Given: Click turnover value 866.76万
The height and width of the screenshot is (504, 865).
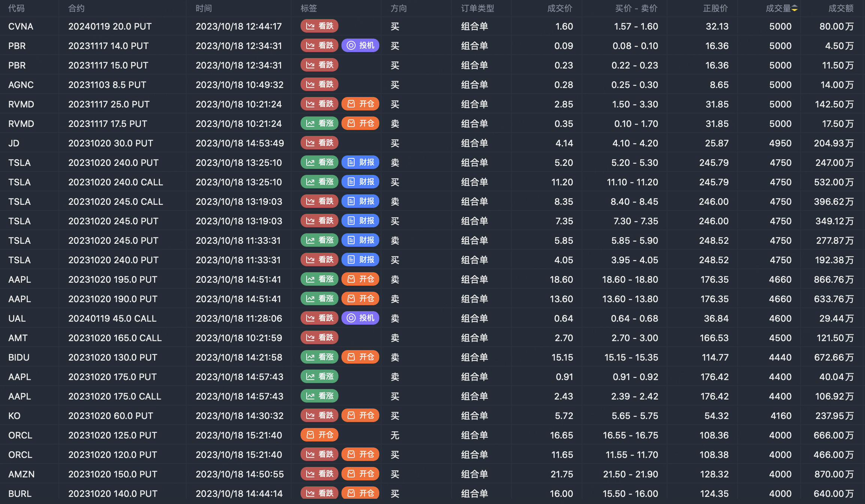Looking at the screenshot, I should click(x=834, y=279).
